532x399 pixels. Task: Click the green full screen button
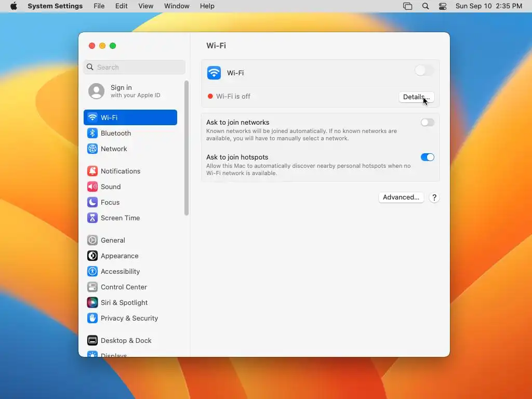pyautogui.click(x=113, y=46)
